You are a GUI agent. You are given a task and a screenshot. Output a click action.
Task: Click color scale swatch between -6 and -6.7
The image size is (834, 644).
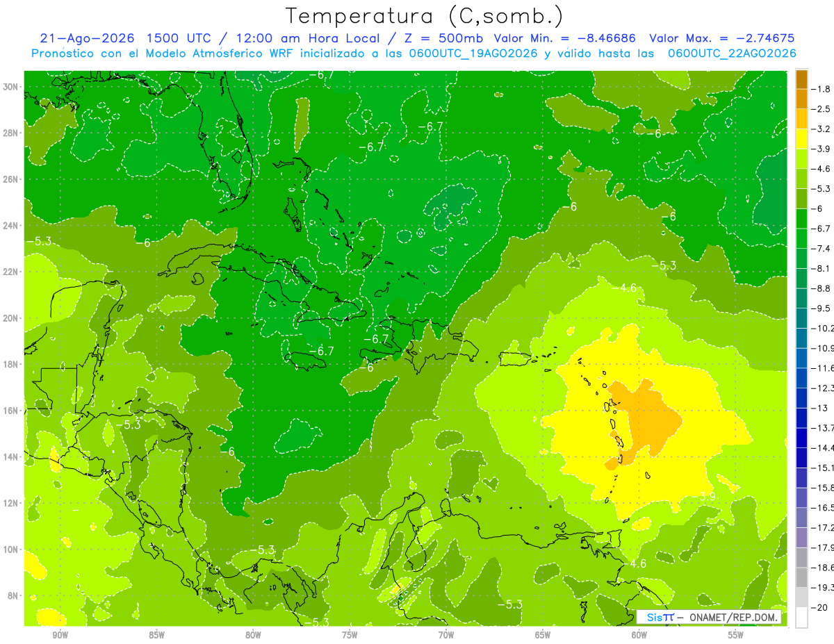pos(801,219)
